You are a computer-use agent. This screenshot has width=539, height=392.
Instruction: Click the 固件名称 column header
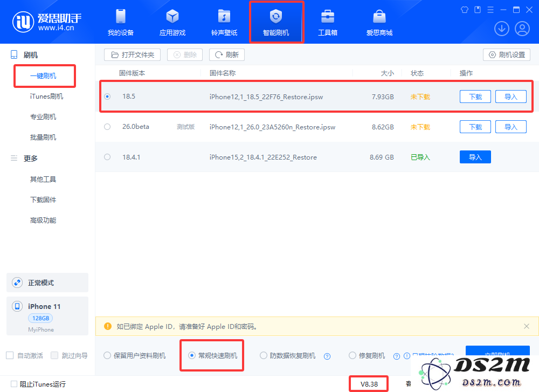pyautogui.click(x=223, y=73)
